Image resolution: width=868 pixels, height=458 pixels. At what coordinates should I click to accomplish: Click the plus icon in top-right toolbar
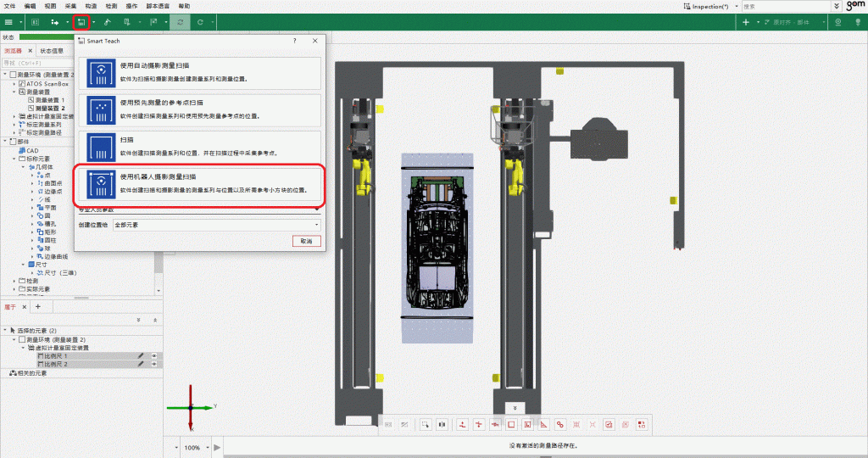coord(746,22)
